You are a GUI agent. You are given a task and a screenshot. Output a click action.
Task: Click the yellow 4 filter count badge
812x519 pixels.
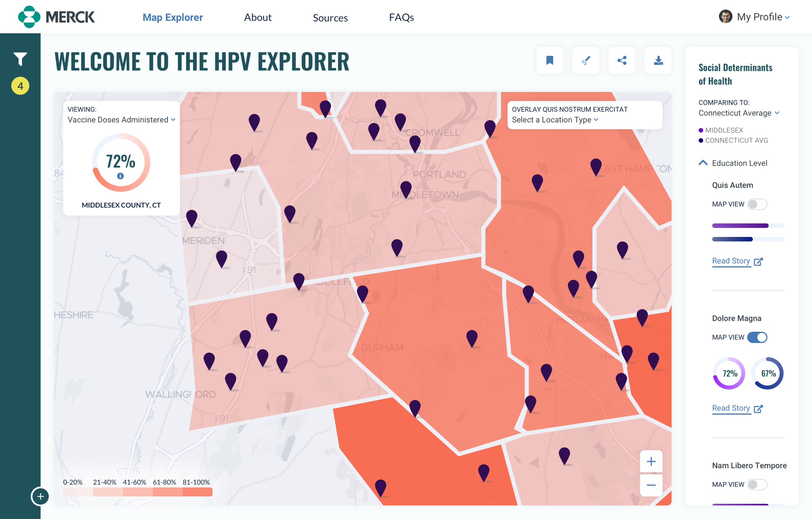[x=20, y=86]
